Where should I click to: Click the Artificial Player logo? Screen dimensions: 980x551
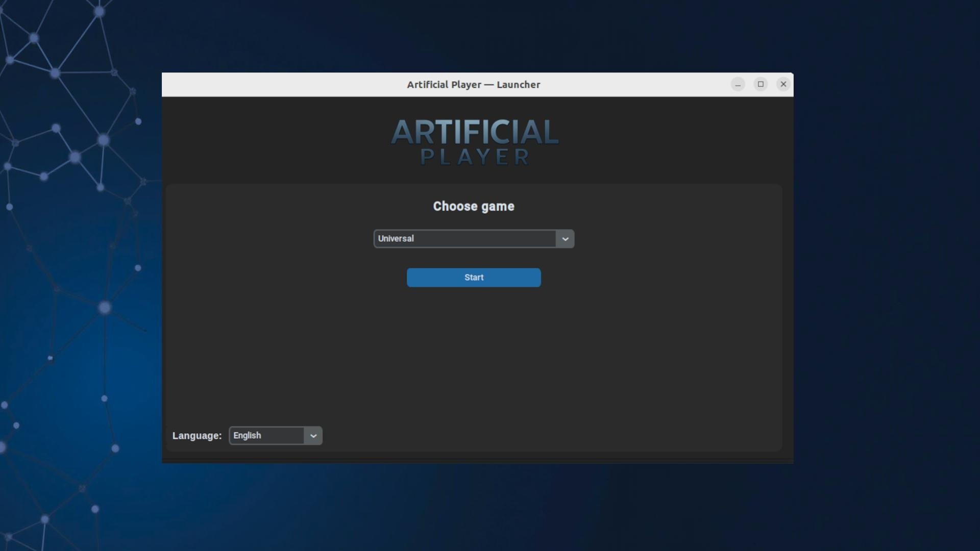click(x=473, y=142)
